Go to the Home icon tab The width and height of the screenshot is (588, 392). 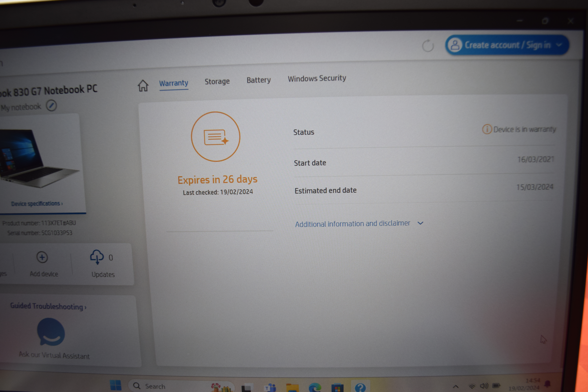click(143, 86)
